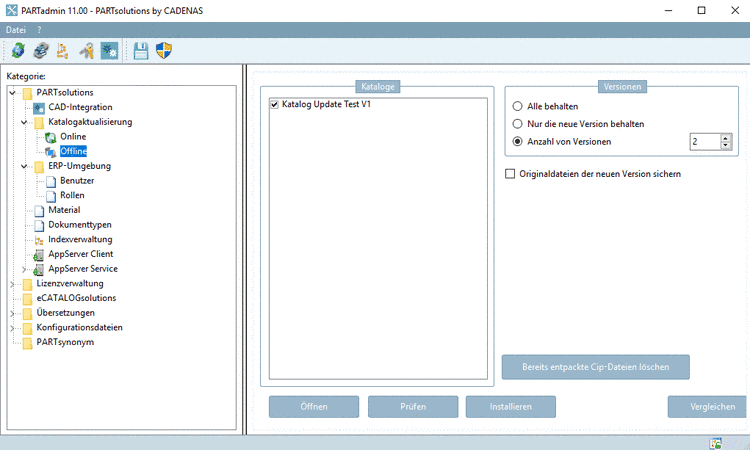Click the Dokumenttypen document icon
Screen dimensions: 750x450
tap(39, 225)
